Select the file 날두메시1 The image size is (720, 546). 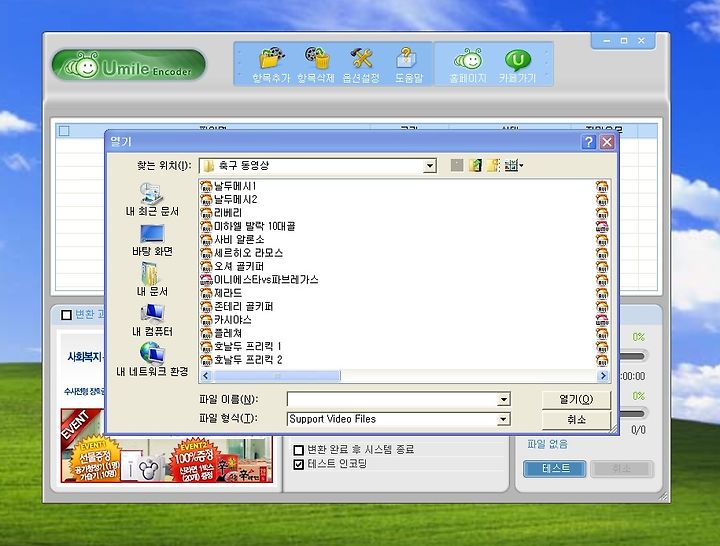(228, 186)
